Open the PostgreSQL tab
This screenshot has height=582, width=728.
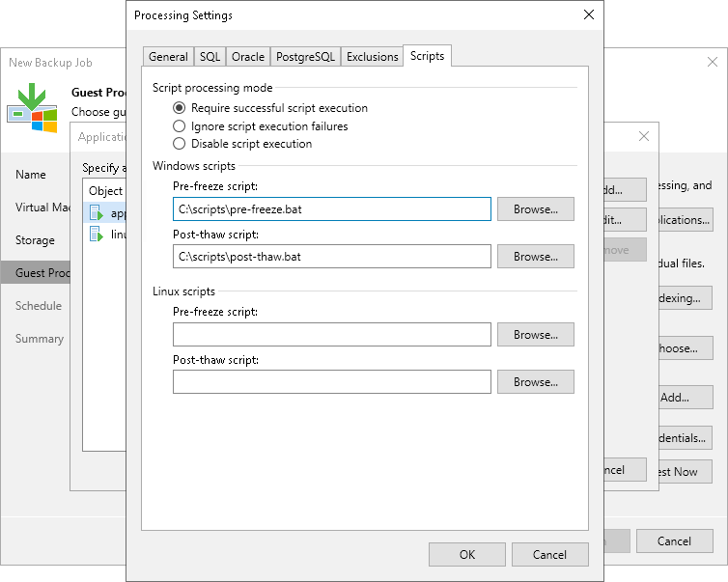[305, 57]
